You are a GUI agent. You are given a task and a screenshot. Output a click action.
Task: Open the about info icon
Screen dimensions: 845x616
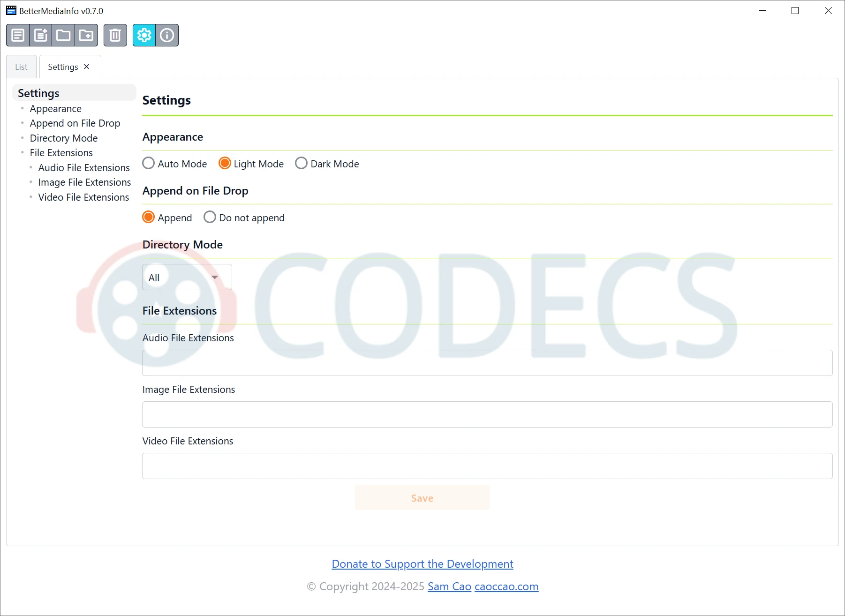click(x=167, y=35)
